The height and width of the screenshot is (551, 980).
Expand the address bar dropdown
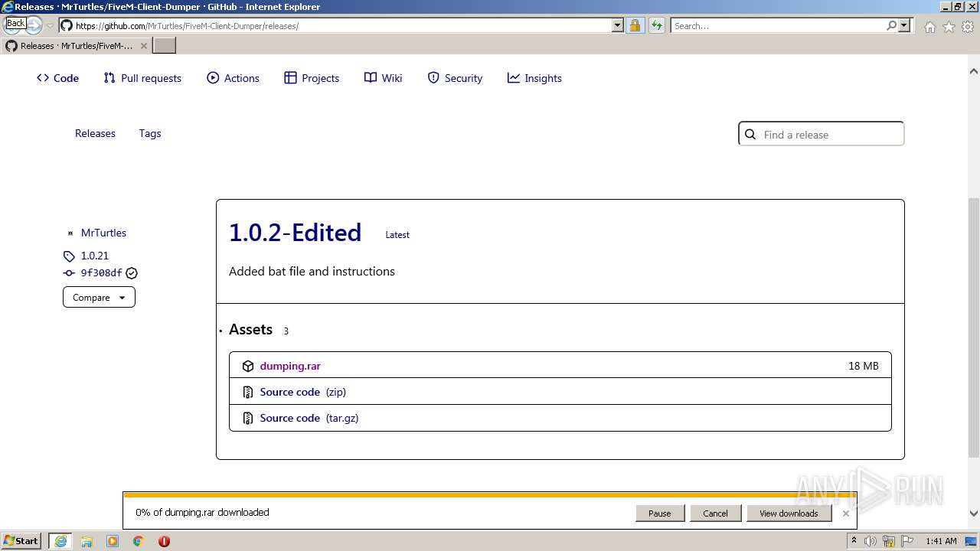(x=618, y=25)
